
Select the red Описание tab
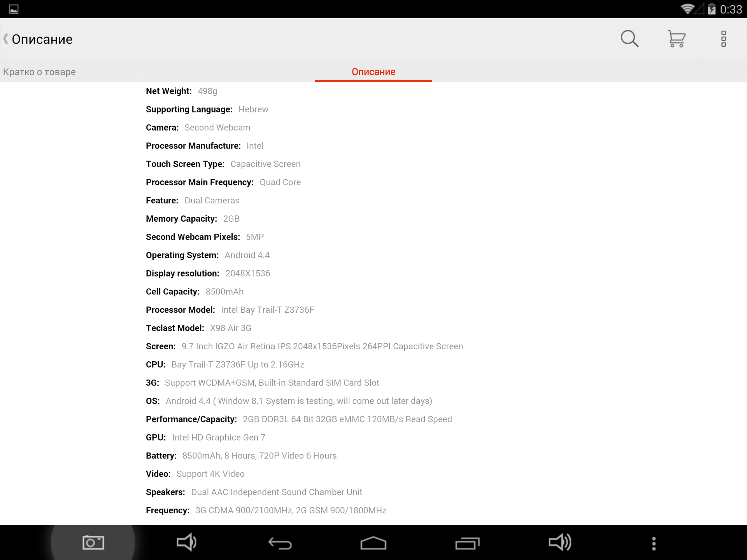[x=373, y=72]
